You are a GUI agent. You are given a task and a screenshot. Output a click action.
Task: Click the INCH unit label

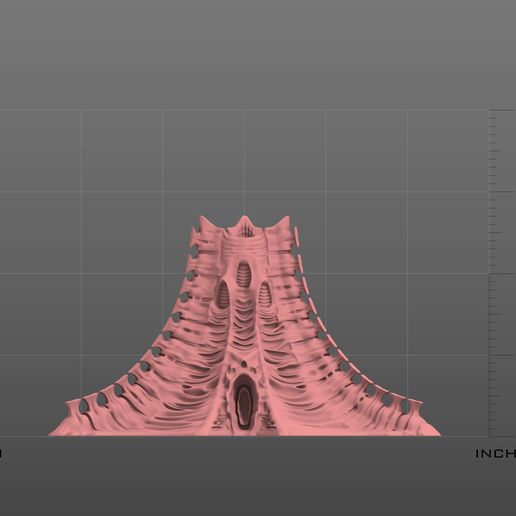click(496, 454)
